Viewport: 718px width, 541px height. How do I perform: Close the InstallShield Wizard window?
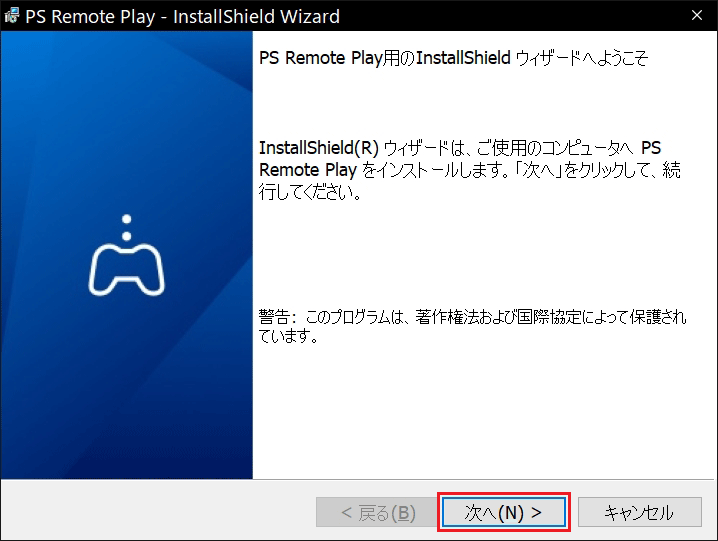coord(697,16)
